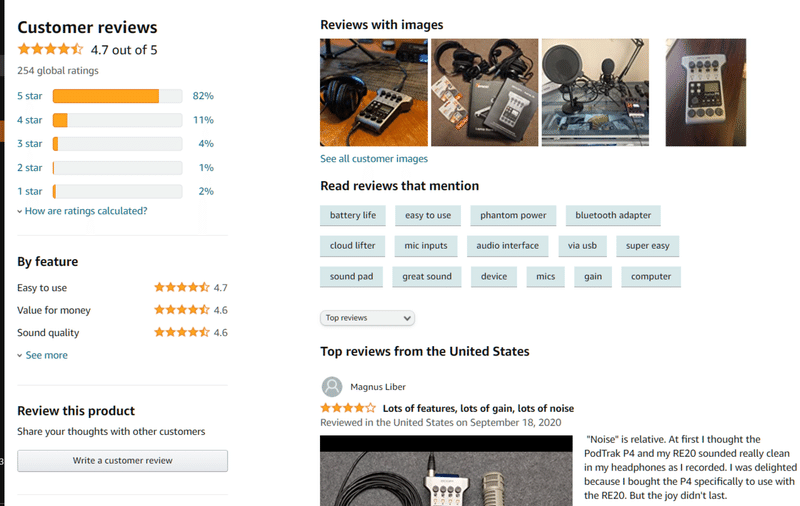This screenshot has height=506, width=800.
Task: Click the 4 star percentage bar
Action: click(117, 120)
